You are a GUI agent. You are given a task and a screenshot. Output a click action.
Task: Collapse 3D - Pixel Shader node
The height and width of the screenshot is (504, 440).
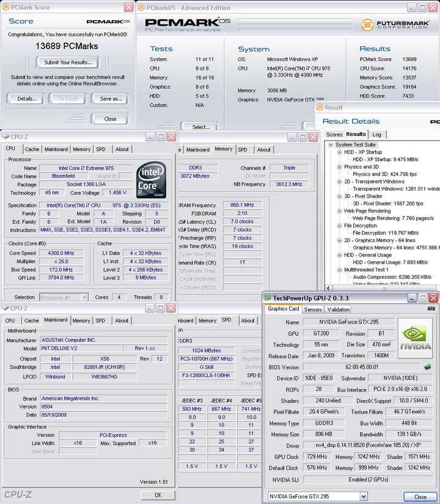339,196
